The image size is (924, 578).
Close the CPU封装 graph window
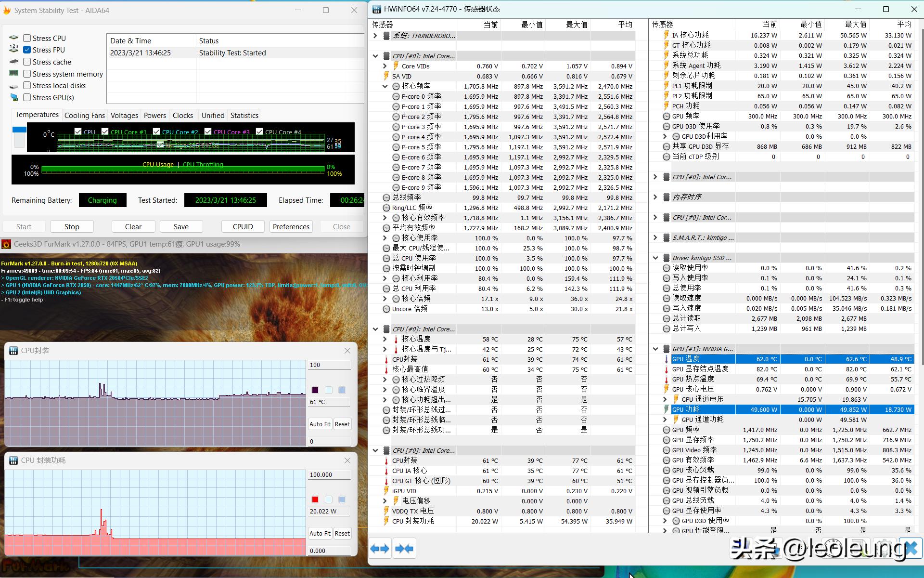(x=347, y=351)
